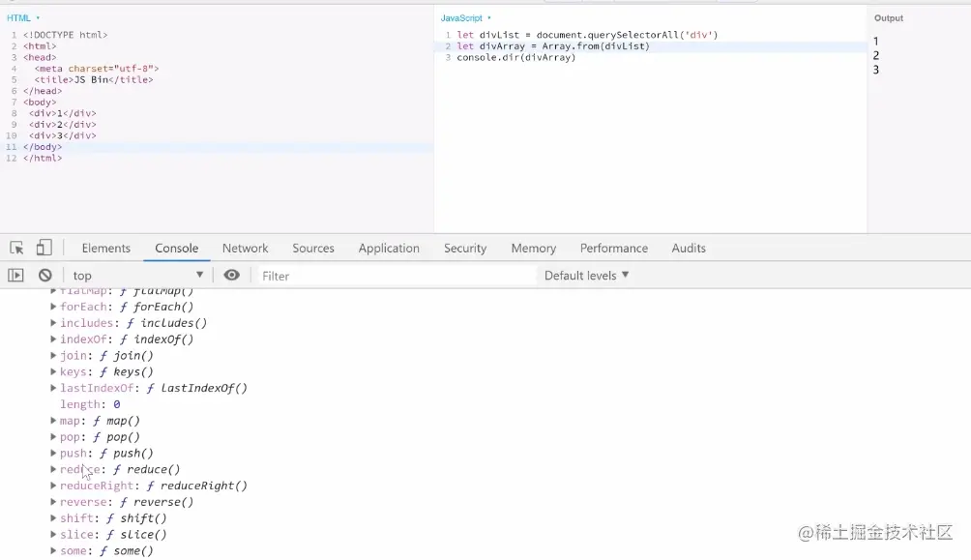
Task: Click the '<!DOCTYPE html>' HTML line
Action: 65,35
